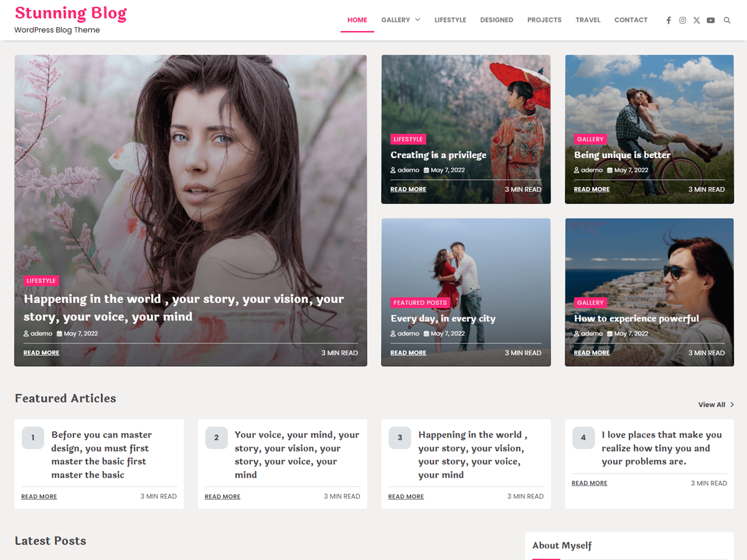747x560 pixels.
Task: Expand the Gallery menu chevron icon
Action: (x=417, y=19)
